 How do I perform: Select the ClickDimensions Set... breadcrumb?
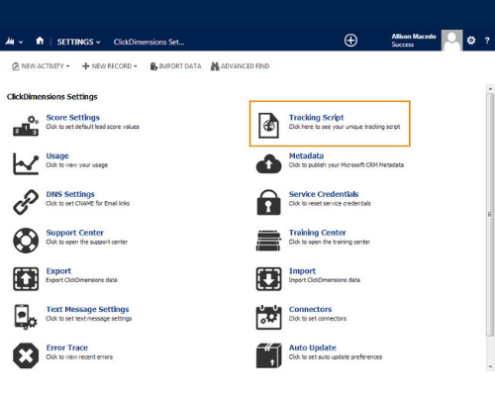[x=149, y=42]
